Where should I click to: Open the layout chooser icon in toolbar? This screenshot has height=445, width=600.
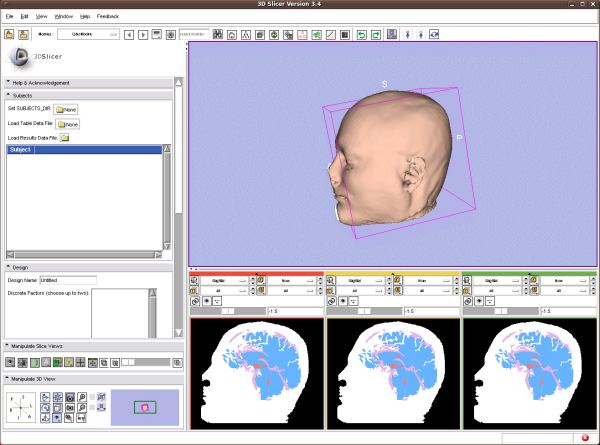(392, 34)
